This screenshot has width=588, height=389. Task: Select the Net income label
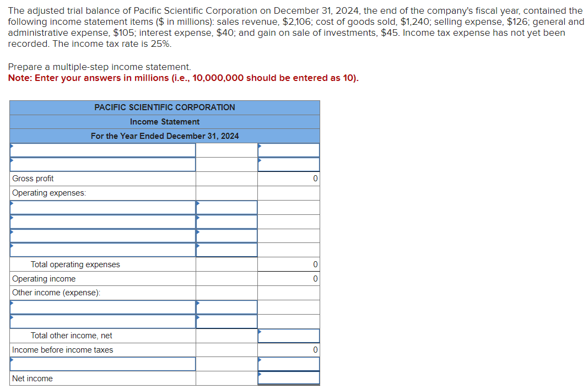click(x=33, y=379)
